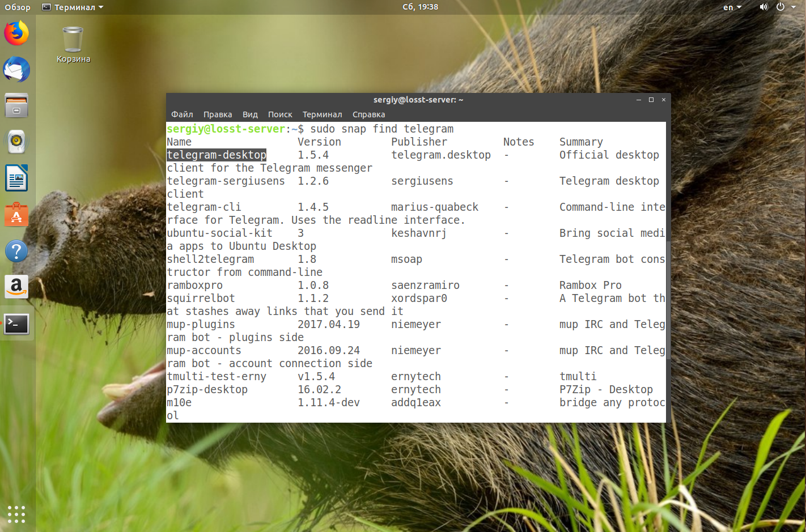The image size is (806, 532).
Task: Open the Файл menu
Action: (182, 114)
